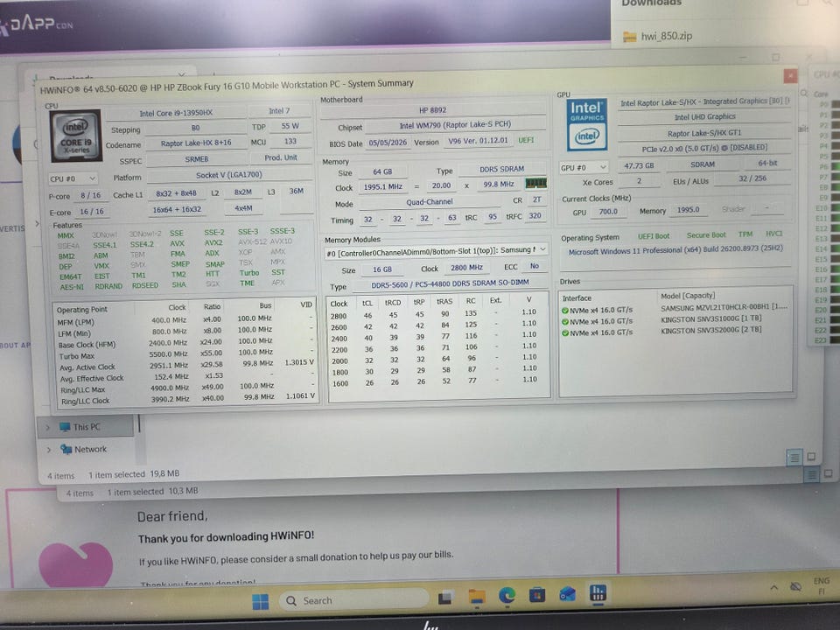Launch Microsoft Edge from the taskbar
This screenshot has width=840, height=630.
pyautogui.click(x=507, y=595)
